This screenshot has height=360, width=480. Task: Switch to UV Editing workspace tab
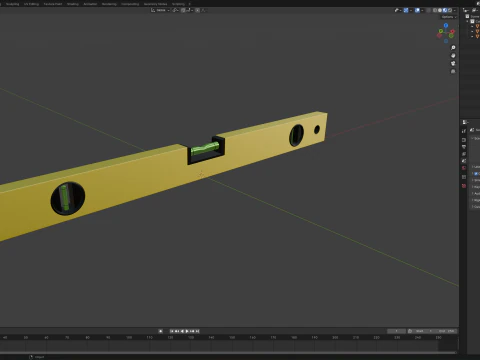[31, 4]
